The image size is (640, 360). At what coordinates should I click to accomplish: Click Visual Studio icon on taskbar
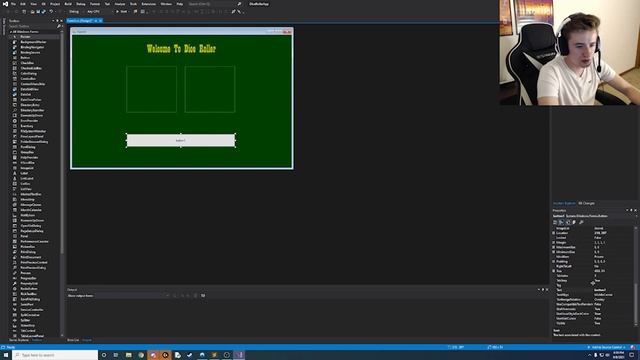pyautogui.click(x=239, y=355)
